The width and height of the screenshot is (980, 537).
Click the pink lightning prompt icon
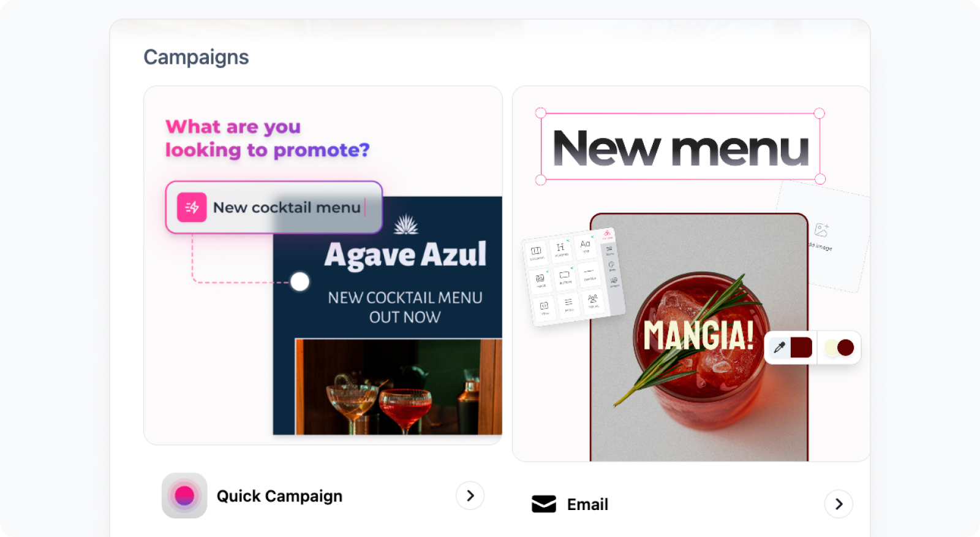pos(192,207)
